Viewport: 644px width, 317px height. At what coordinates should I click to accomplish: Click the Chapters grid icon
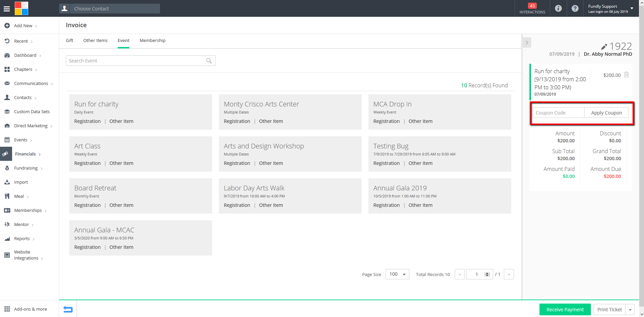tap(7, 69)
